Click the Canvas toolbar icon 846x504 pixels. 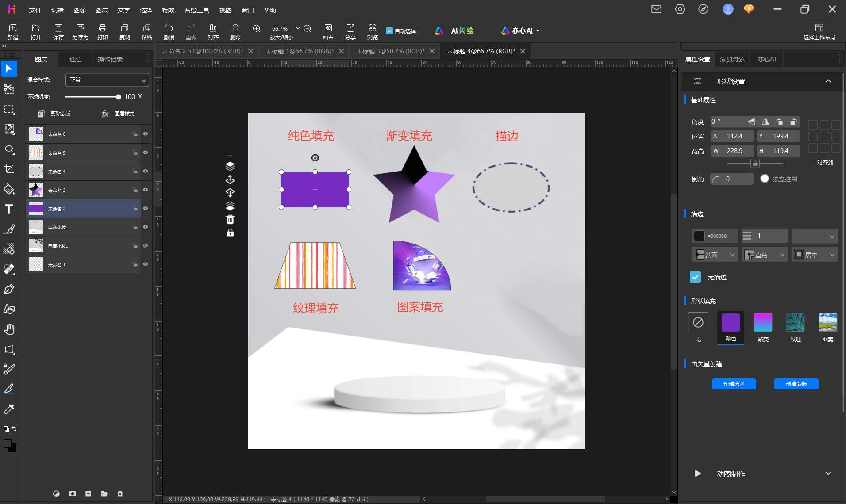pos(328,32)
